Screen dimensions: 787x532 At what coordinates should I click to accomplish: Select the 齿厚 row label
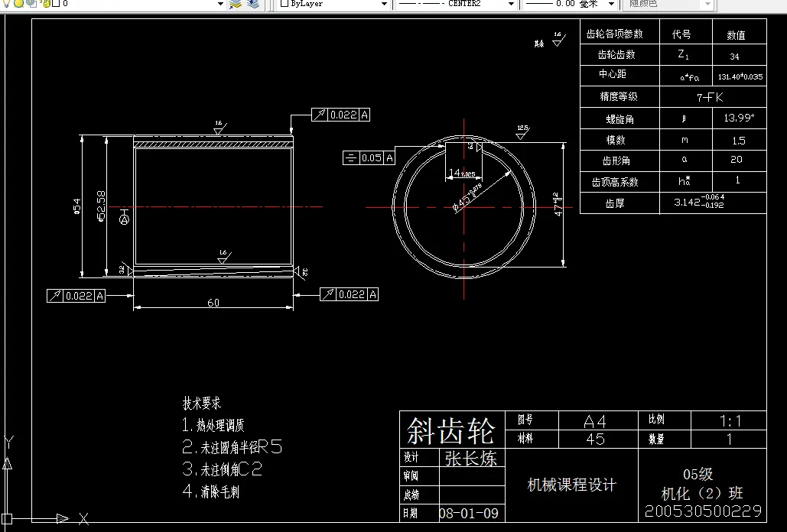coord(615,203)
